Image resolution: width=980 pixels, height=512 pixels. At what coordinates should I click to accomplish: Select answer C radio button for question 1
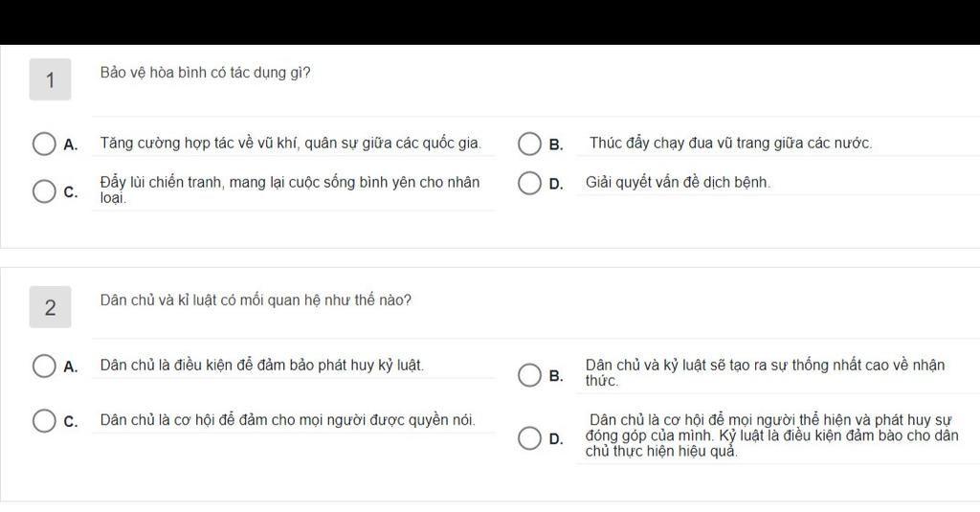tap(44, 191)
